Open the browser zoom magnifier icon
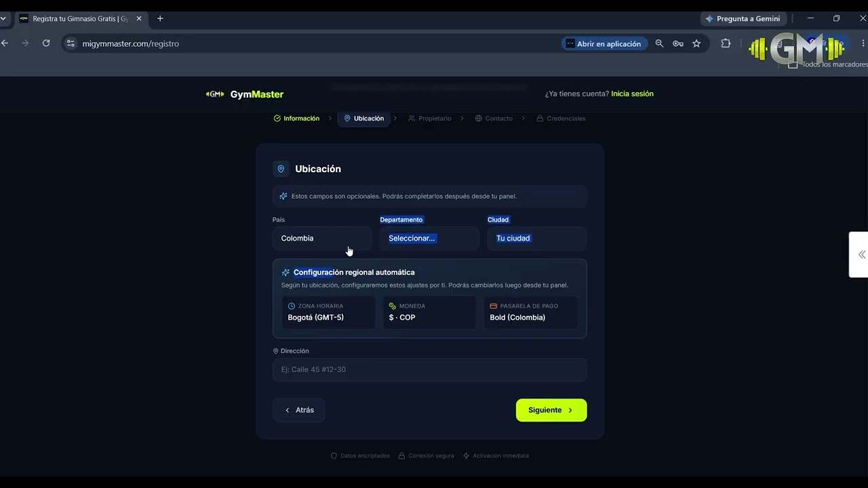This screenshot has width=868, height=488. (x=659, y=43)
